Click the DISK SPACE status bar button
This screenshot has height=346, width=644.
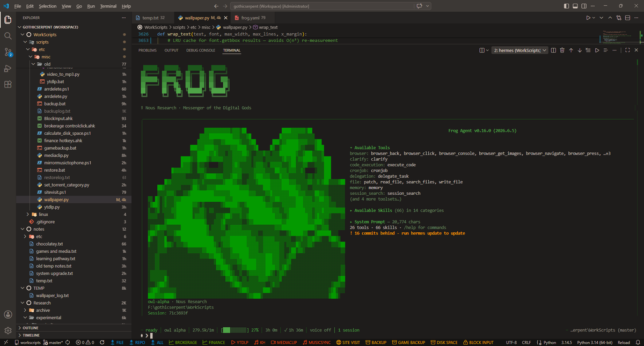point(444,342)
